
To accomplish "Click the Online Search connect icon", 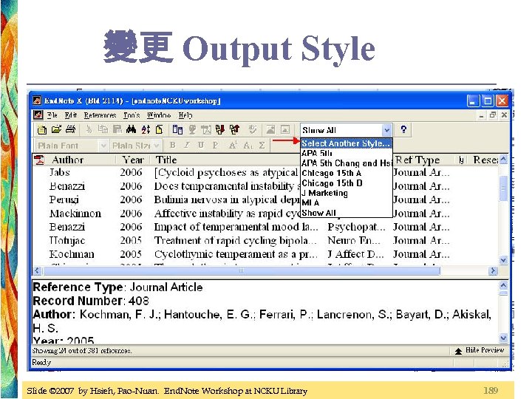I will click(177, 129).
